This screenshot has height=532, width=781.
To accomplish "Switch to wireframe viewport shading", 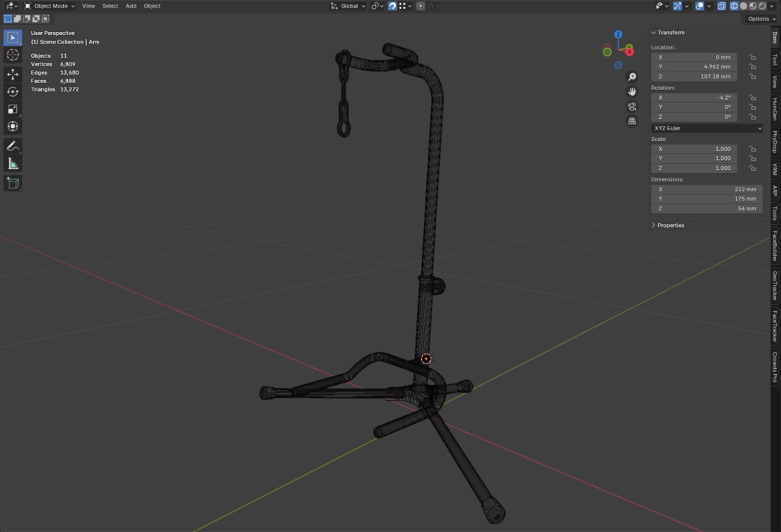I will tap(734, 6).
